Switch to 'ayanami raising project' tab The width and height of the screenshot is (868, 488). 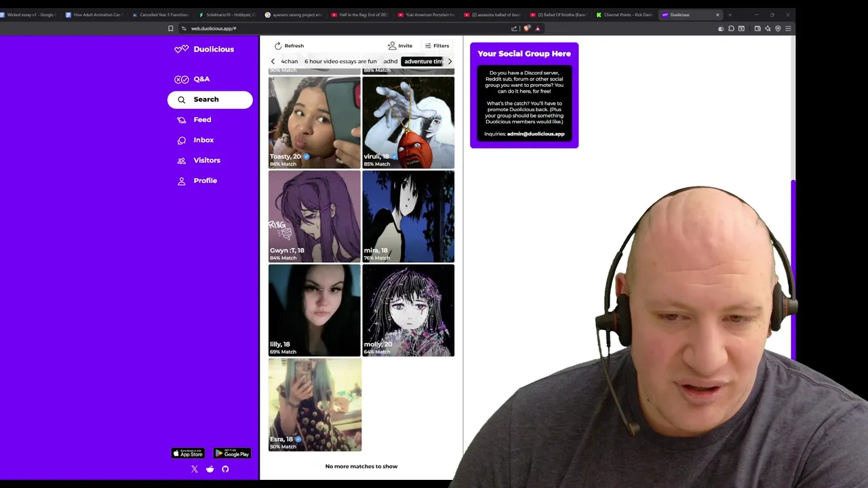tap(294, 15)
